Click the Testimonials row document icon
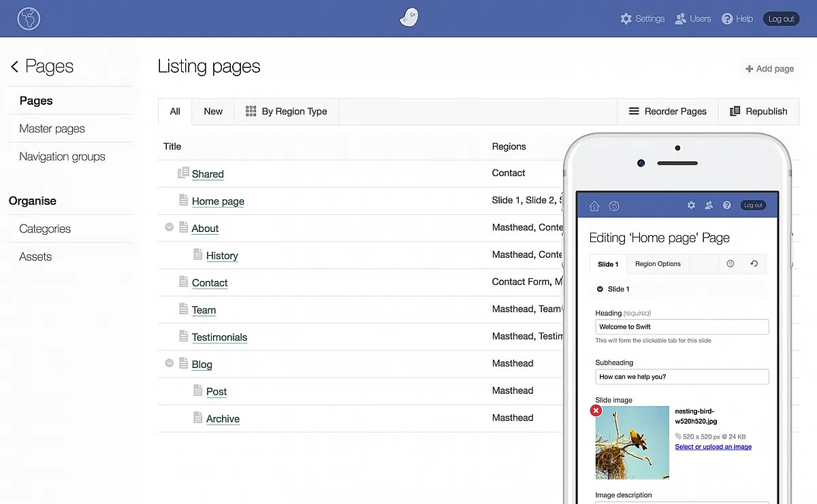Screen dimensions: 817x504 point(183,336)
